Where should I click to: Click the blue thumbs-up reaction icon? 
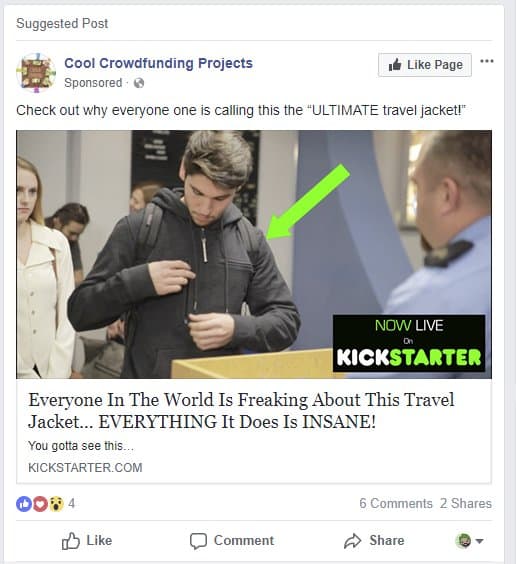(24, 504)
